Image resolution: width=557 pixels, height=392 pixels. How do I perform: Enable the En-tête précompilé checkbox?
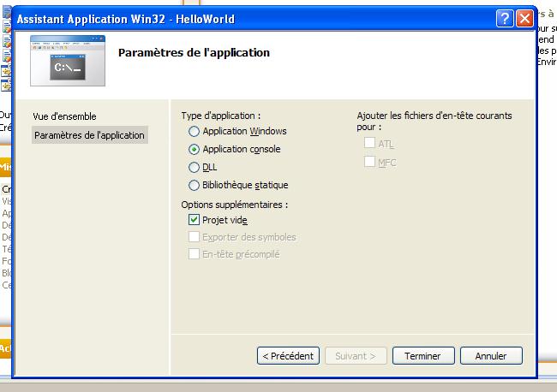(x=194, y=254)
